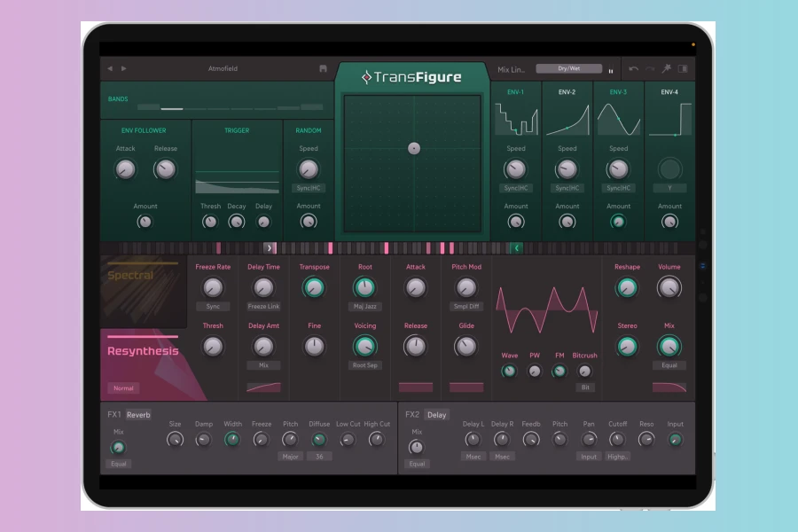Toggle the side panel layout icon

coord(683,68)
